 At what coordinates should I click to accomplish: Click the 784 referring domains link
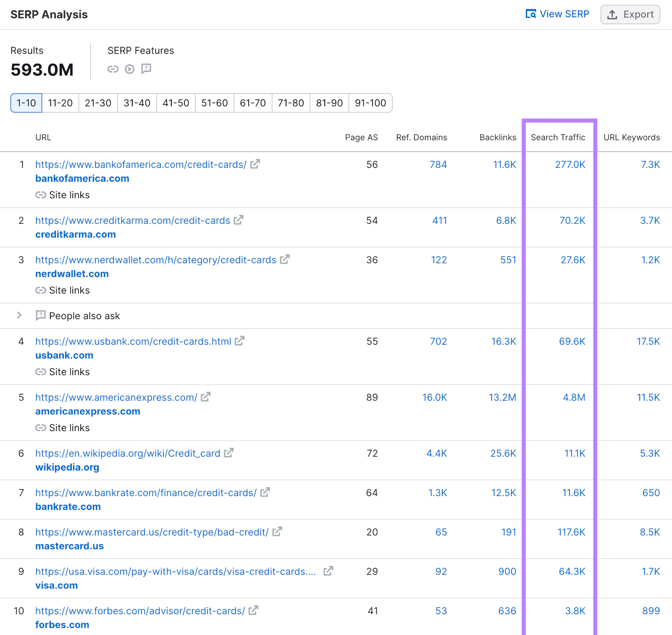(x=438, y=165)
